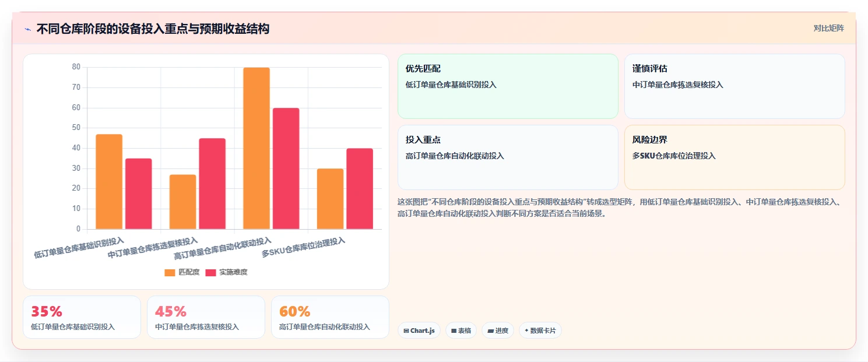Open the 投入重点 card
868x362 pixels.
pyautogui.click(x=508, y=157)
